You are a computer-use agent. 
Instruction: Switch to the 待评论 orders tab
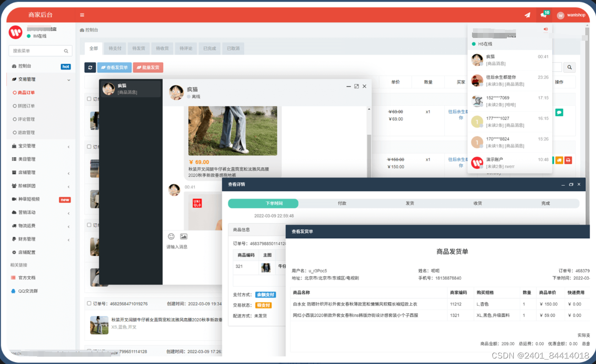point(186,48)
